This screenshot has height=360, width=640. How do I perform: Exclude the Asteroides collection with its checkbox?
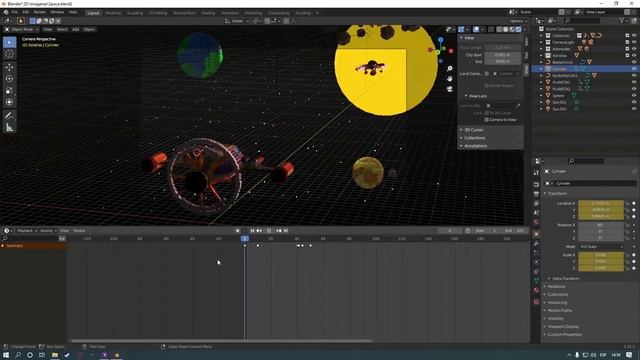(627, 49)
